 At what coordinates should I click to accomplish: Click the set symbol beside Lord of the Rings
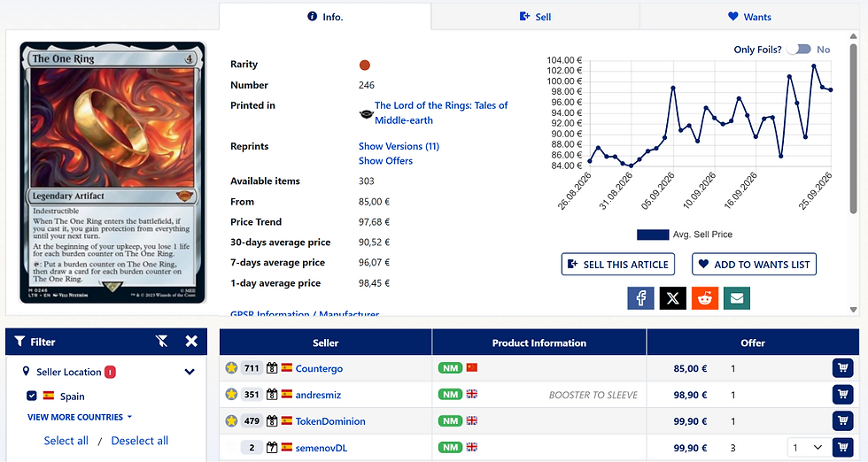[x=366, y=114]
